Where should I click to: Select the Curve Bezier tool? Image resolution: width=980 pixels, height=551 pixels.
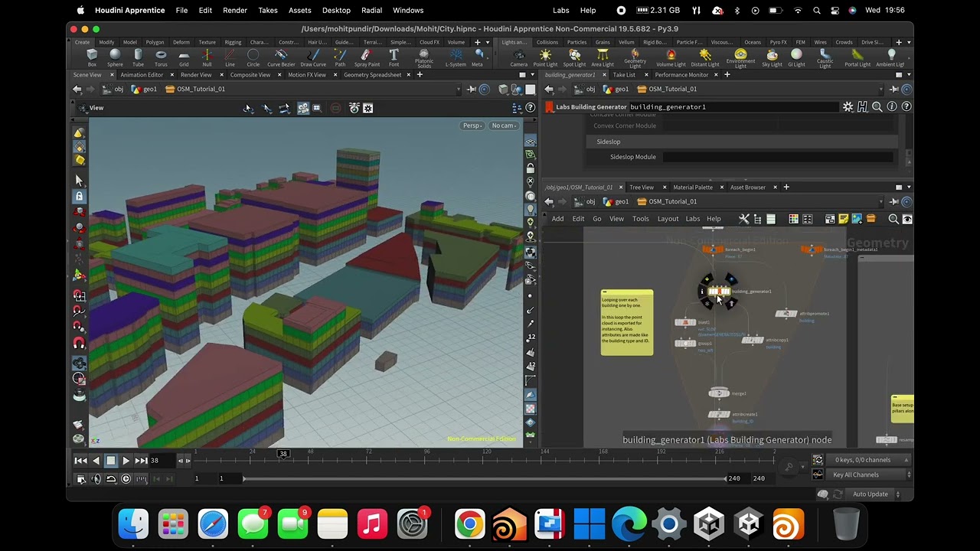[281, 57]
